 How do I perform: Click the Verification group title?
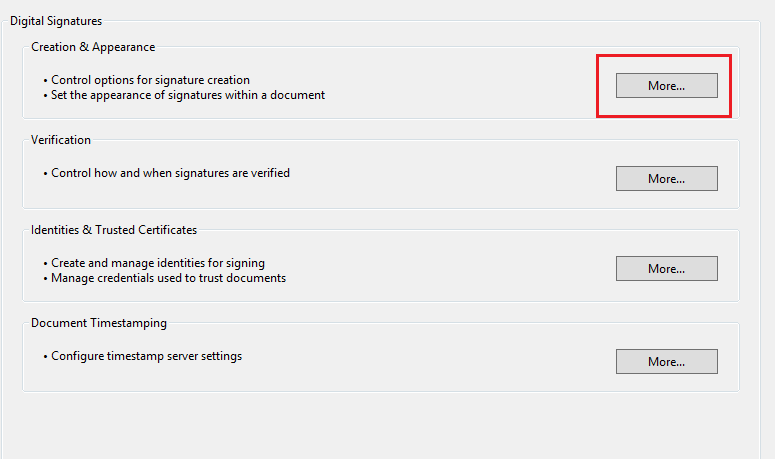[x=61, y=140]
